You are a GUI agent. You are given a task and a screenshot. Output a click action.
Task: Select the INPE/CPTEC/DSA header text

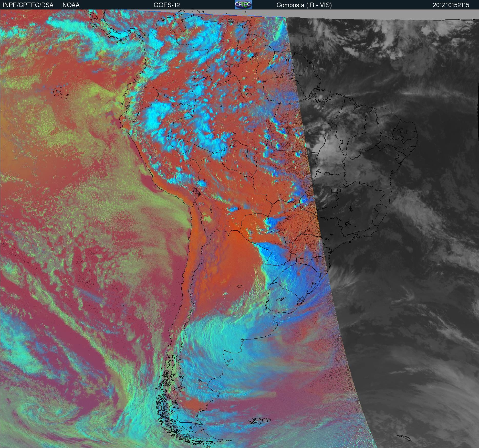(28, 5)
